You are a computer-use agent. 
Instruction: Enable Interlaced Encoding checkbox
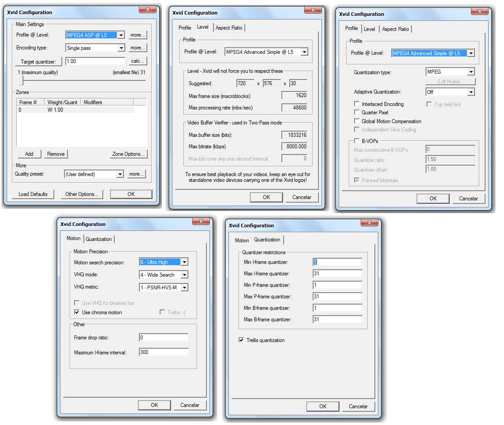tap(357, 104)
